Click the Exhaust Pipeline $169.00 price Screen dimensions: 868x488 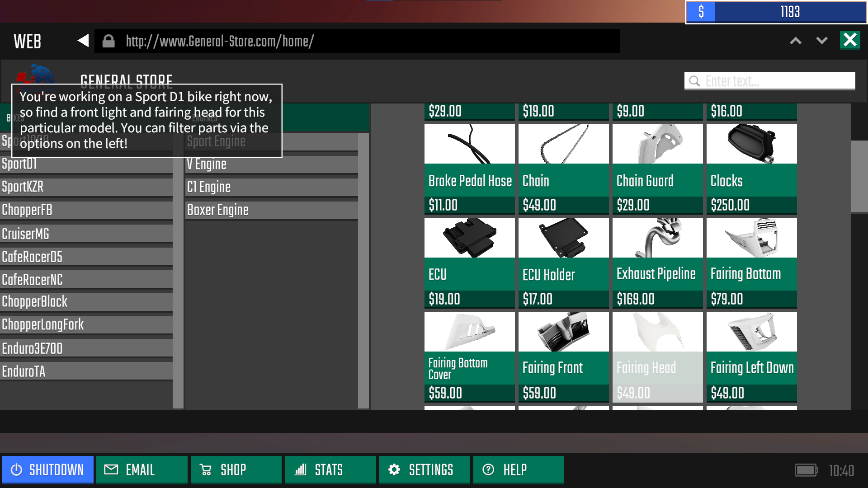point(636,299)
